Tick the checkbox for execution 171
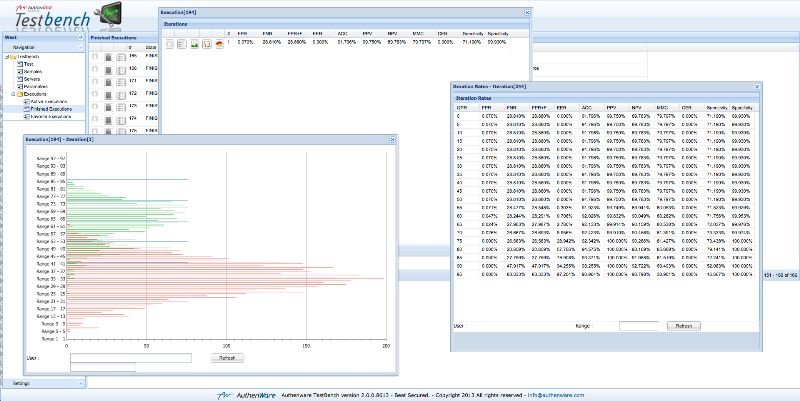The width and height of the screenshot is (800, 401). pyautogui.click(x=95, y=82)
